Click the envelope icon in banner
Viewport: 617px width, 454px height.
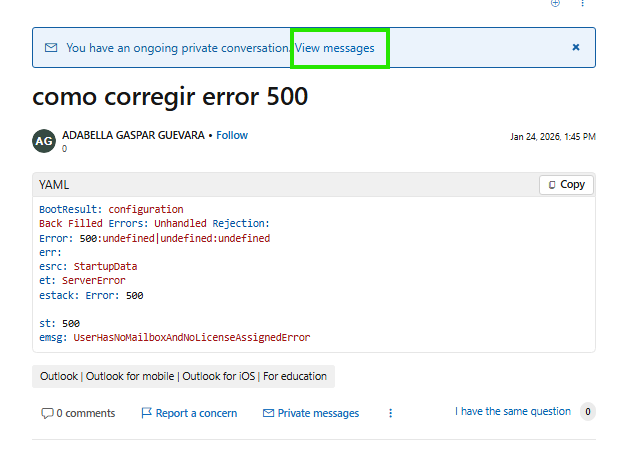coord(51,48)
